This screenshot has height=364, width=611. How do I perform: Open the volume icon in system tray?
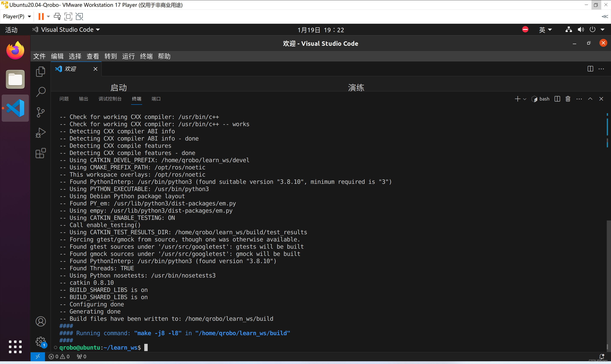[581, 30]
